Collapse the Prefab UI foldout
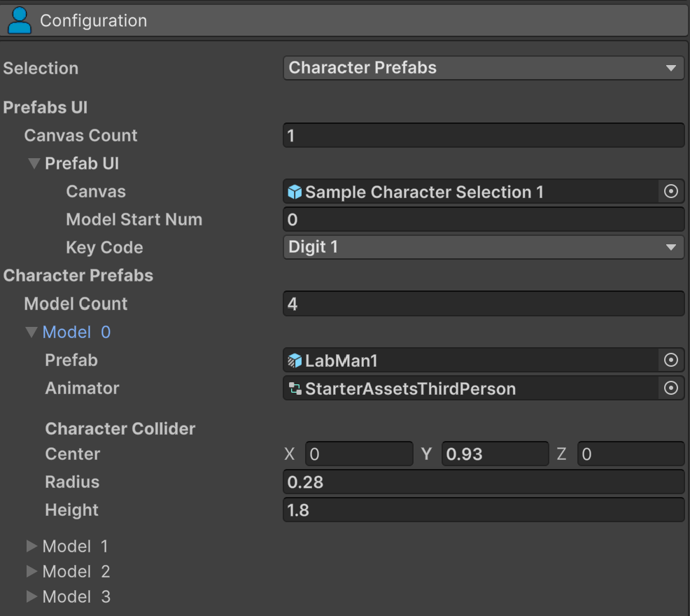 coord(34,164)
